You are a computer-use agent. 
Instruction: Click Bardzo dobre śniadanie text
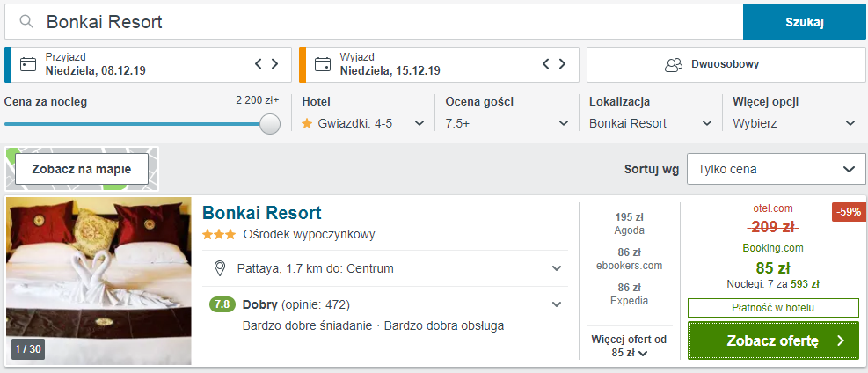pyautogui.click(x=307, y=326)
